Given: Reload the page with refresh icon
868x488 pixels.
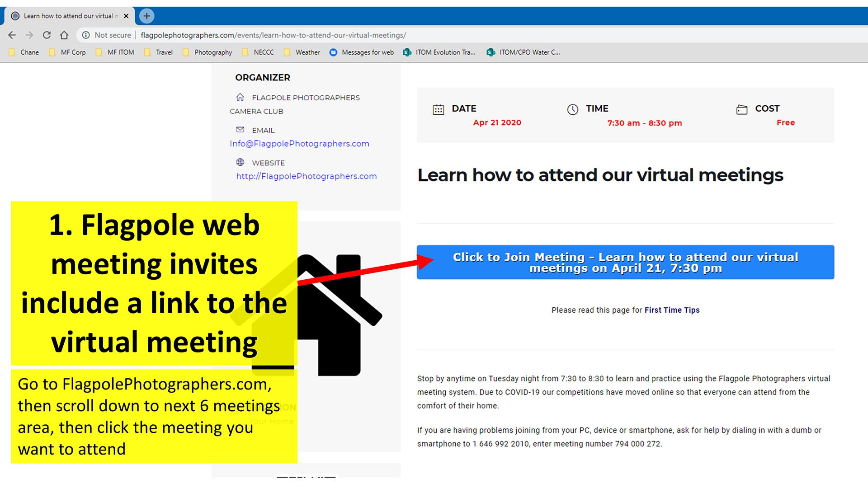Looking at the screenshot, I should [47, 35].
